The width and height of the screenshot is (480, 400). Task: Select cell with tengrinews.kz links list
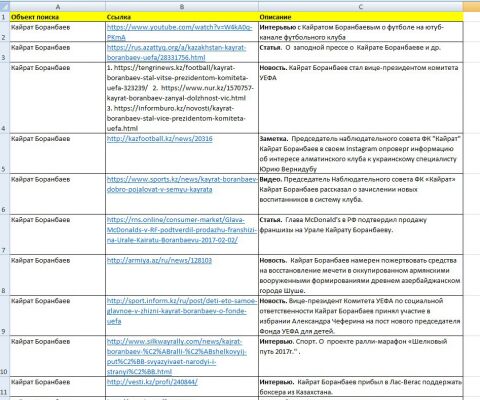pos(182,98)
